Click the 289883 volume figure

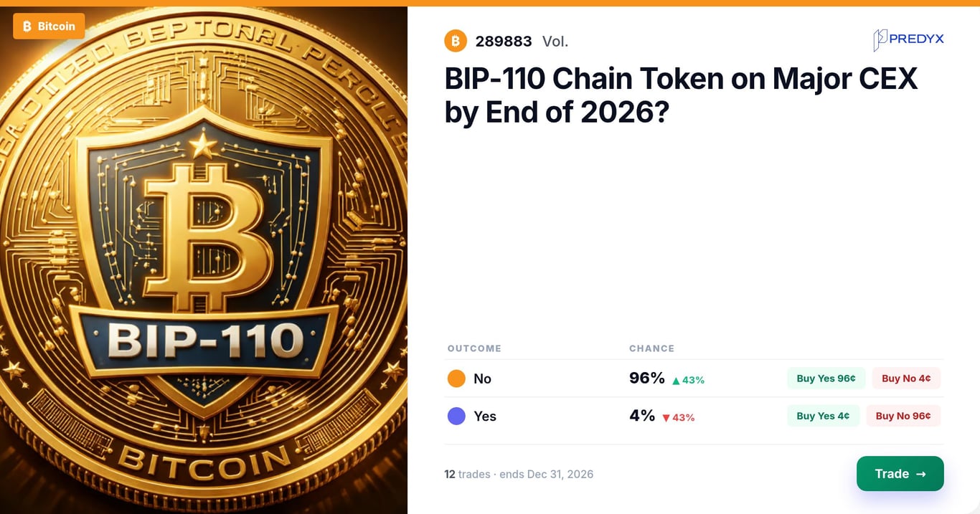point(504,42)
